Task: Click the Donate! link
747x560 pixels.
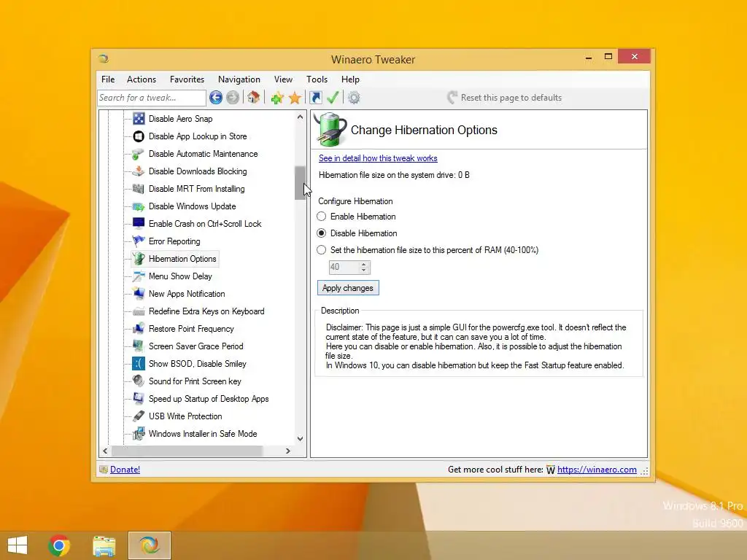Action: coord(125,470)
